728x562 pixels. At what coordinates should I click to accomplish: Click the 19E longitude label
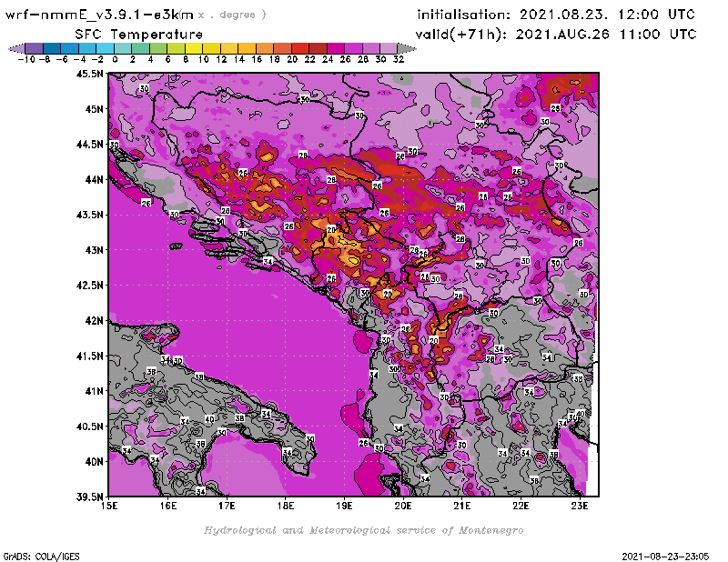(x=344, y=506)
